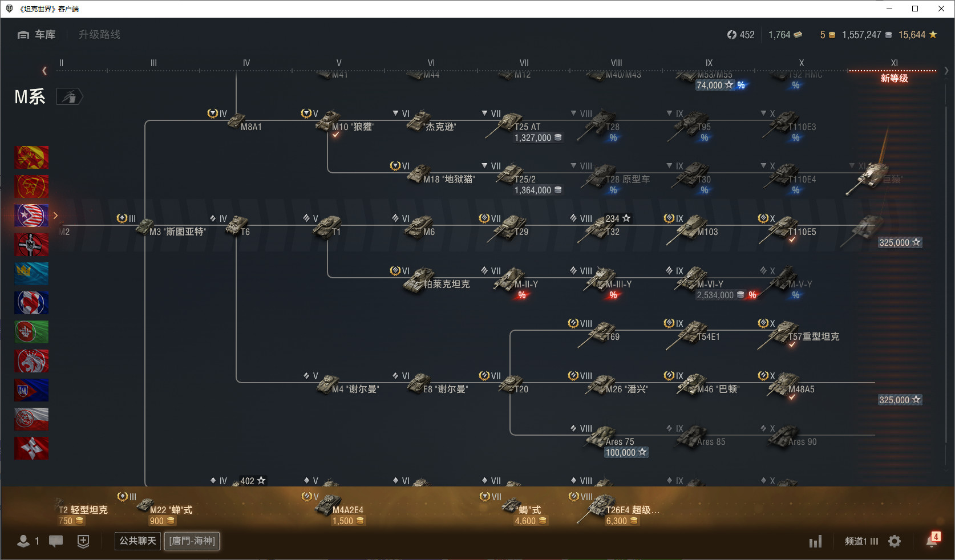955x560 pixels.
Task: Select the German iron cross nation flag
Action: (x=31, y=245)
